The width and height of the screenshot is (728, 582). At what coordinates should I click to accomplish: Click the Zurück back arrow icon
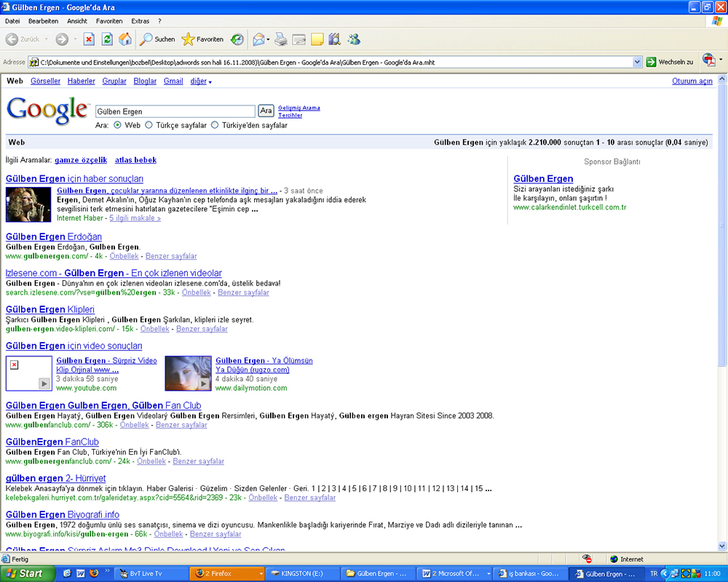click(x=12, y=39)
